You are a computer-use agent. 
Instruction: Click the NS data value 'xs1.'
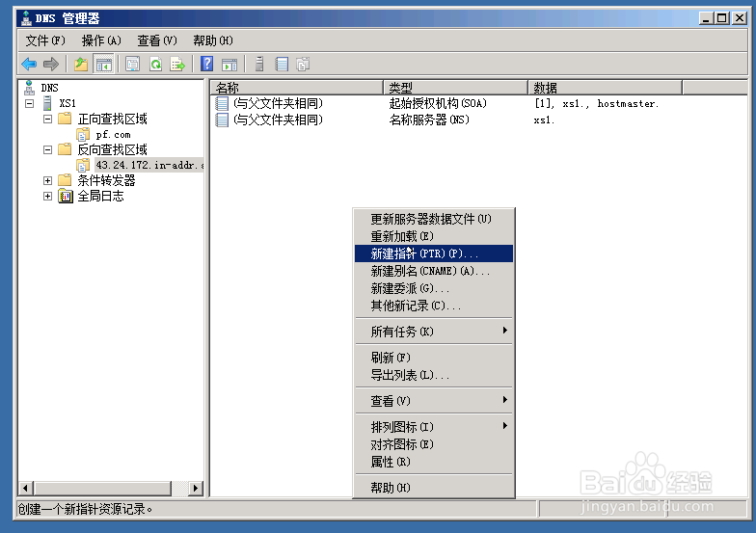point(544,120)
